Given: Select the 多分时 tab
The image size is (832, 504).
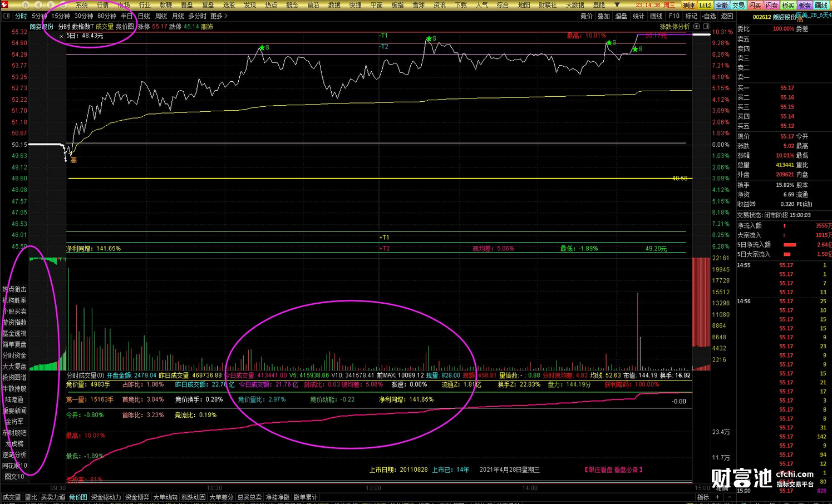Looking at the screenshot, I should click(197, 16).
